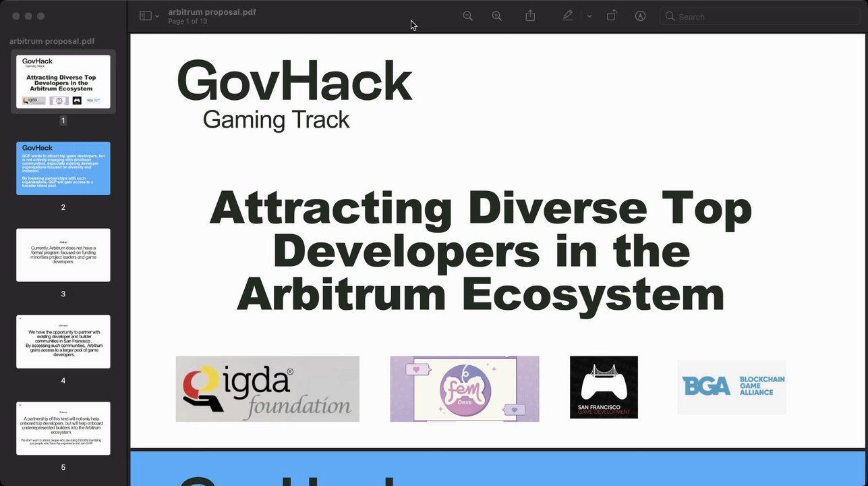Open the sidebar view options chevron
The image size is (868, 486).
coord(157,16)
